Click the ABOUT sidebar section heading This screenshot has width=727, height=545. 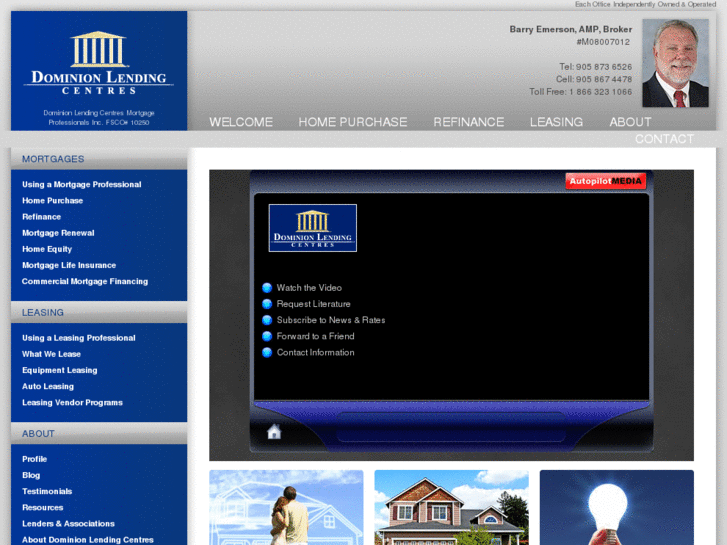pyautogui.click(x=38, y=434)
